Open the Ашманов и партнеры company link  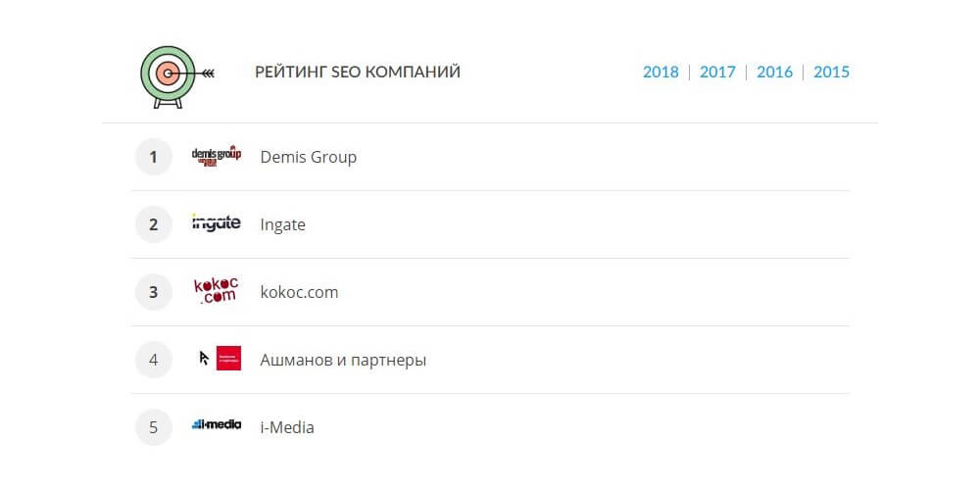click(343, 360)
